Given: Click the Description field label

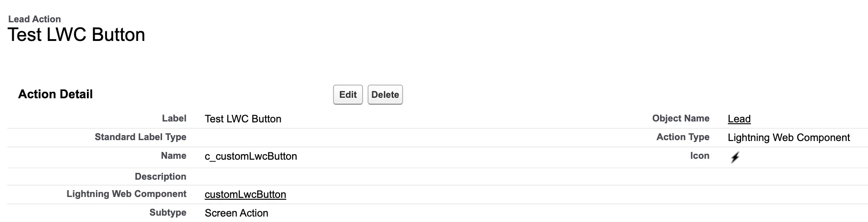Looking at the screenshot, I should tap(161, 177).
